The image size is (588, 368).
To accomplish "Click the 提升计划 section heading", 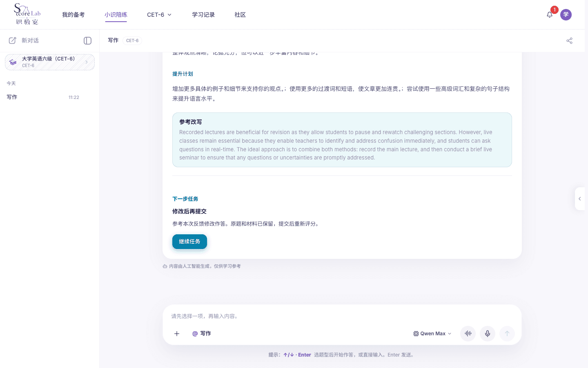I will [x=183, y=74].
